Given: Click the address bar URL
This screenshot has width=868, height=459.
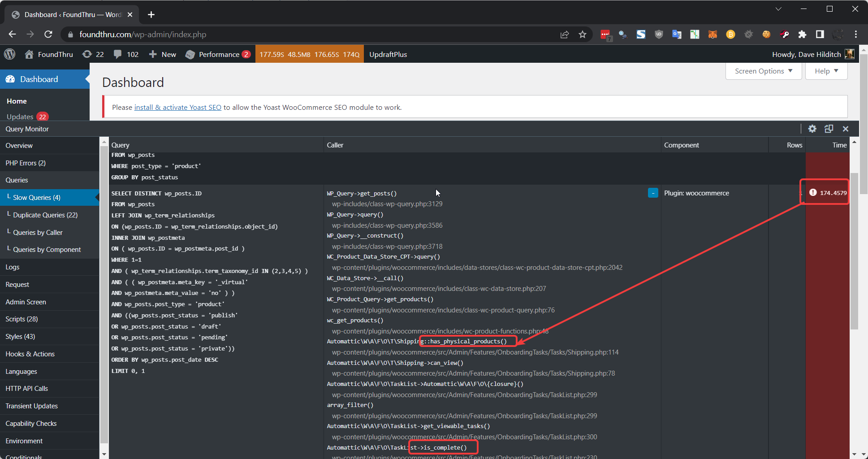Looking at the screenshot, I should [x=143, y=35].
